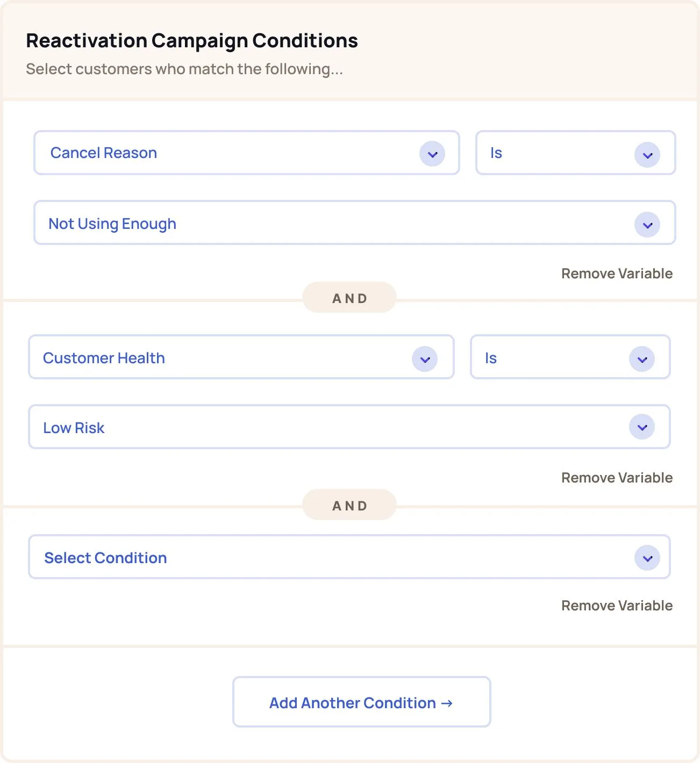Click the chevron icon in Customer Health field
700x763 pixels.
pyautogui.click(x=425, y=359)
